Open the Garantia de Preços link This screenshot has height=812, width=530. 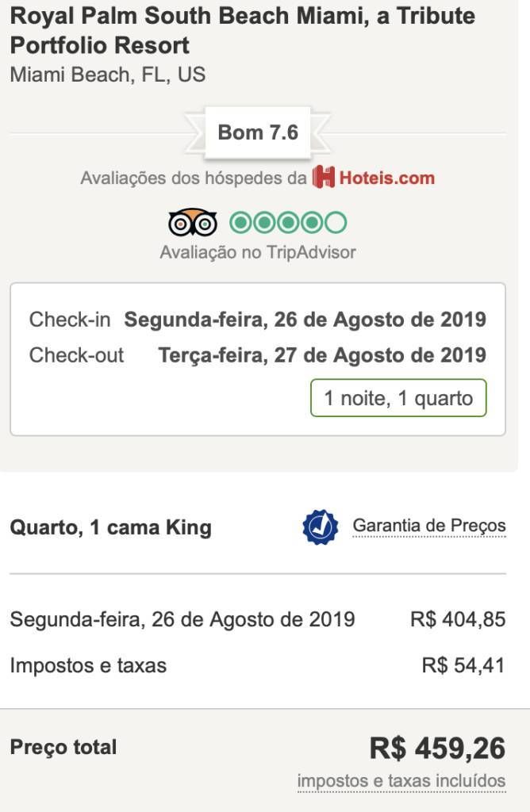(x=429, y=526)
